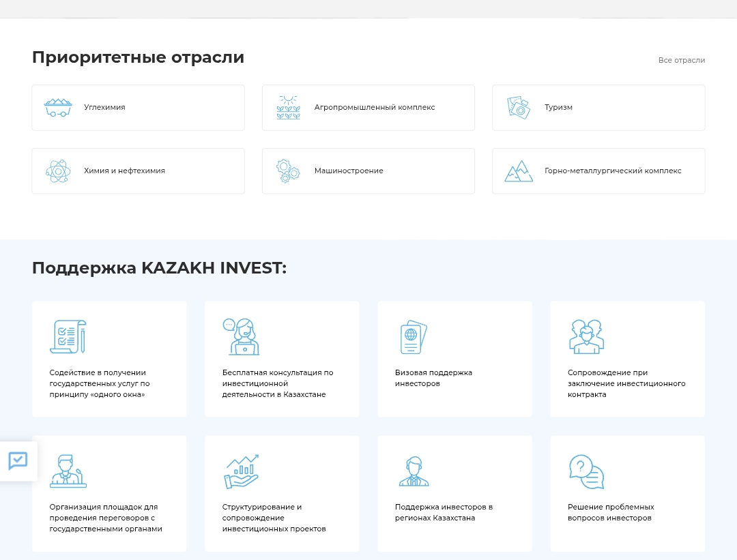Click the atom icon for Химия и нефтехимия

pos(58,171)
